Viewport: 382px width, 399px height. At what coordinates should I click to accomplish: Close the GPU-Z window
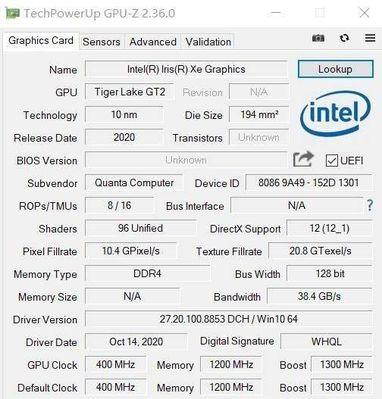point(364,13)
